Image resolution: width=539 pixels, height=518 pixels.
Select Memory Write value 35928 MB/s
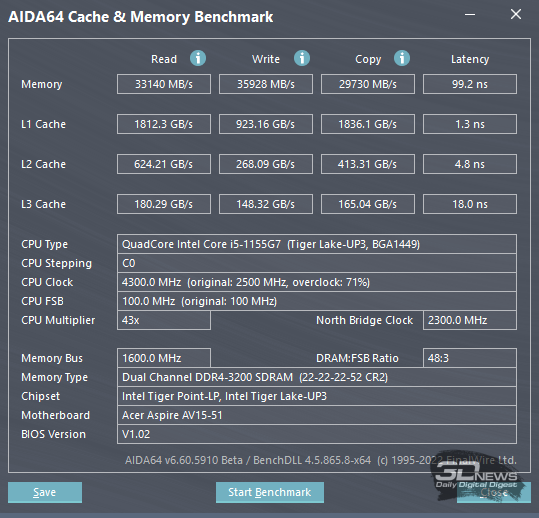pos(266,84)
